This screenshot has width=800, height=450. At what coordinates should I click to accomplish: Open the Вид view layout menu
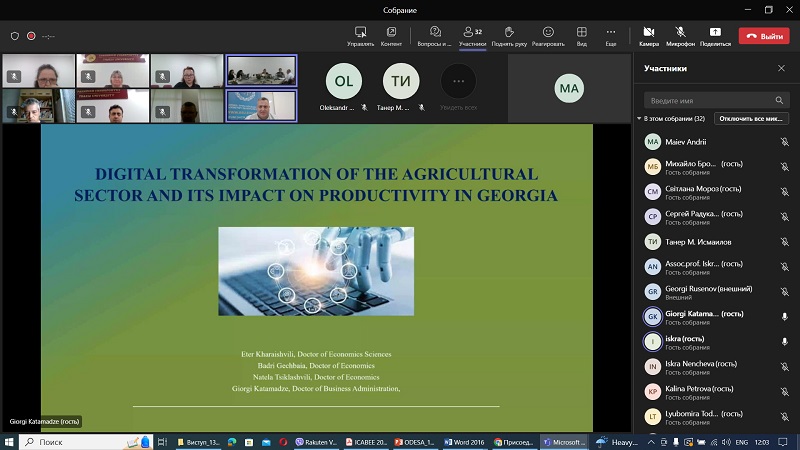[x=581, y=35]
